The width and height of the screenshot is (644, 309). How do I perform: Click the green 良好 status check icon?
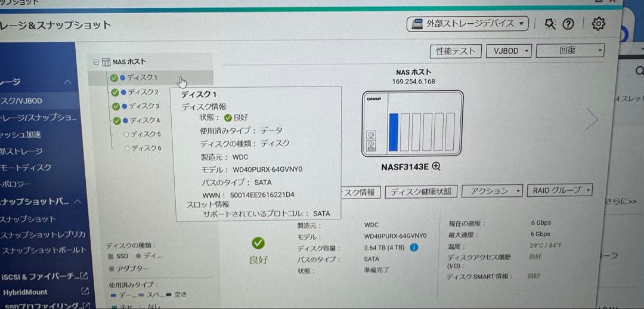point(258,243)
